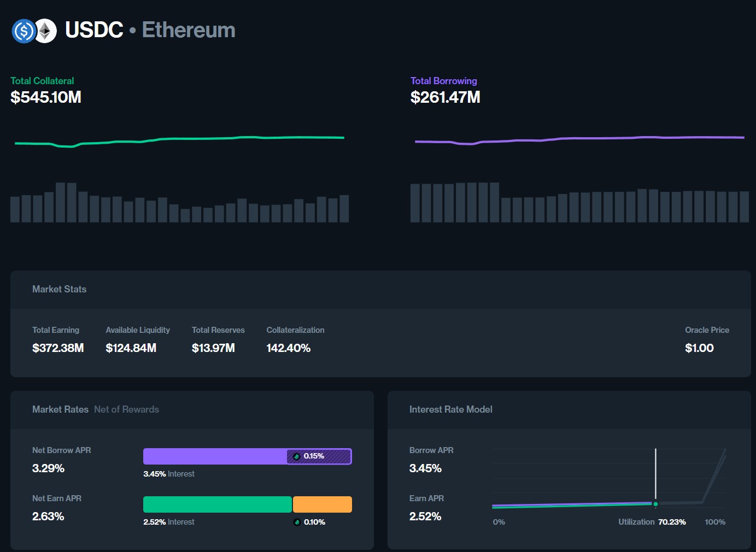Click the Total Borrowing label

[443, 81]
